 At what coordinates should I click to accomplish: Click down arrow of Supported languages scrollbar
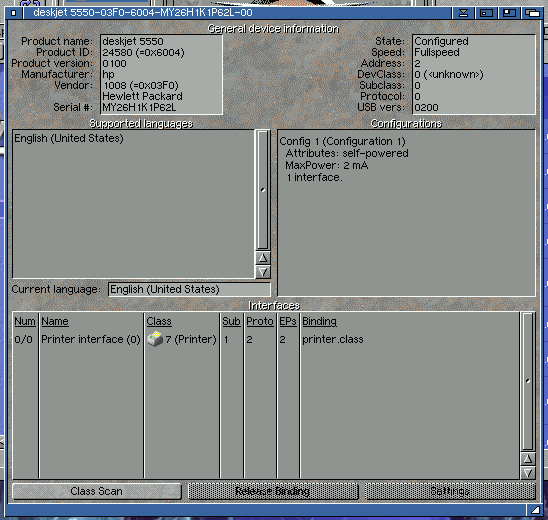click(x=263, y=272)
